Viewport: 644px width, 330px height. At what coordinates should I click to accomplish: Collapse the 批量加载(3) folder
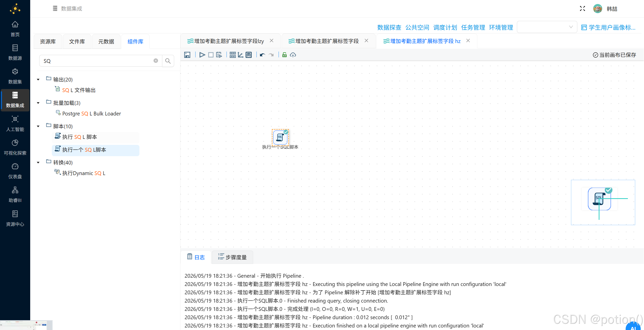pyautogui.click(x=38, y=103)
